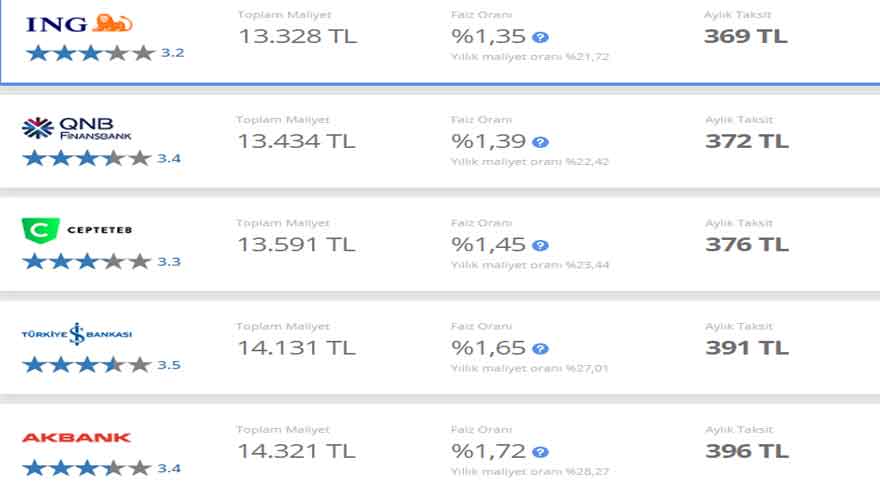
Task: Click the CEPTETEB logo
Action: click(77, 230)
